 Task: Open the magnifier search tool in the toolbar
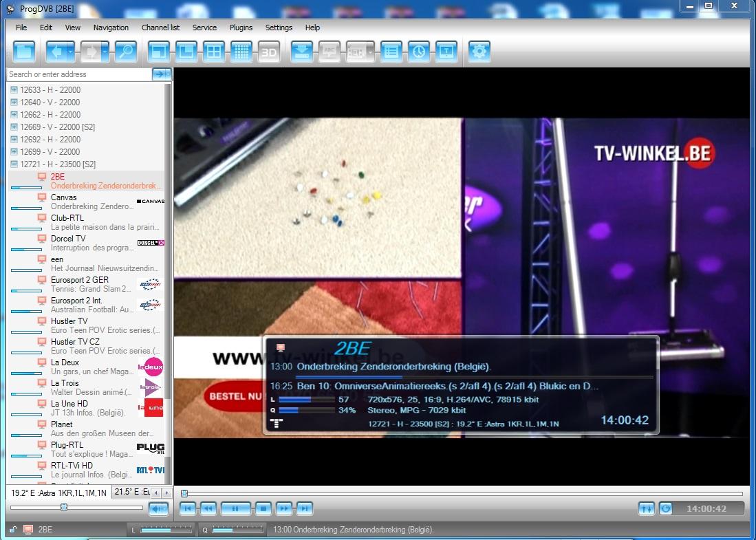point(126,52)
